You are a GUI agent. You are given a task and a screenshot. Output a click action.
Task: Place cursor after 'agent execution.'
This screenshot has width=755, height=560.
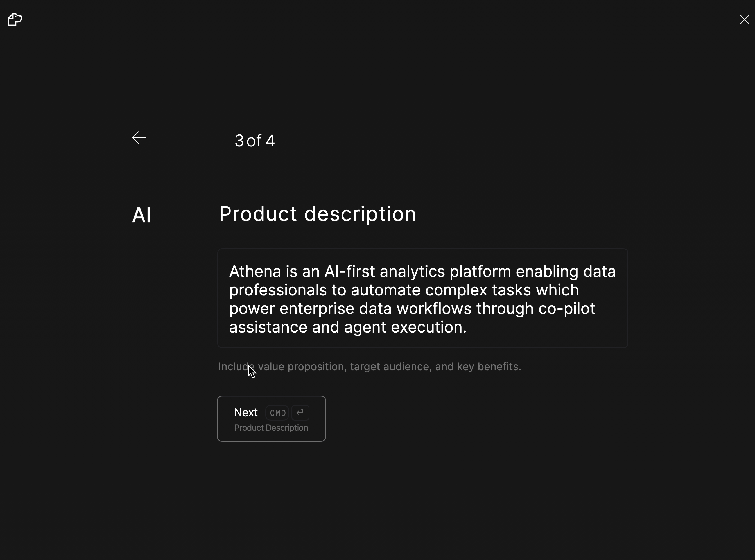click(468, 328)
